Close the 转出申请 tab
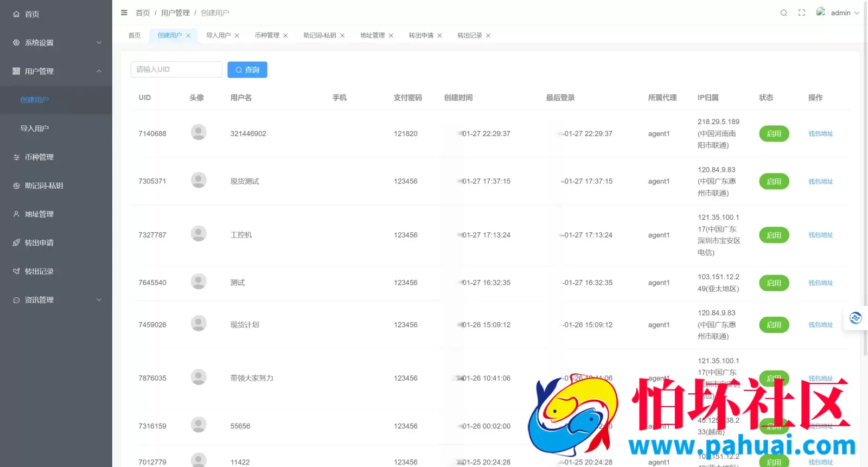This screenshot has height=467, width=868. tap(439, 36)
